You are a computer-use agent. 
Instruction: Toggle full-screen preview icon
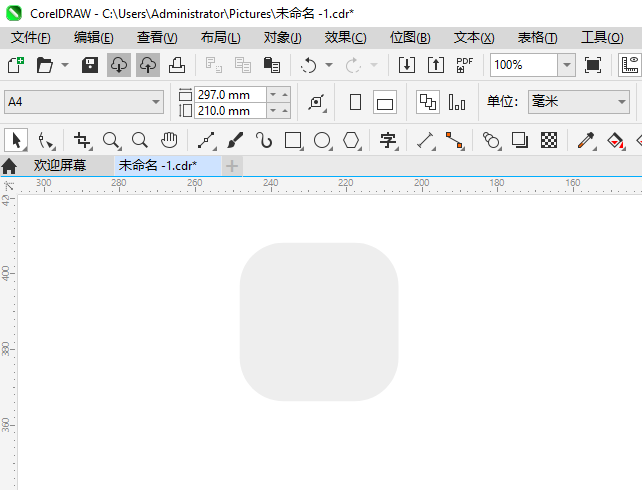(x=593, y=65)
